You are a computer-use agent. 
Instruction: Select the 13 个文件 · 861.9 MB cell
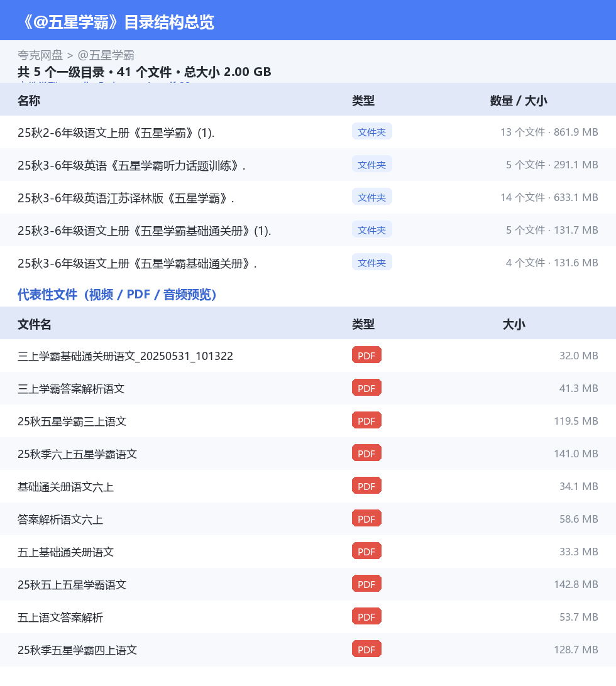549,132
